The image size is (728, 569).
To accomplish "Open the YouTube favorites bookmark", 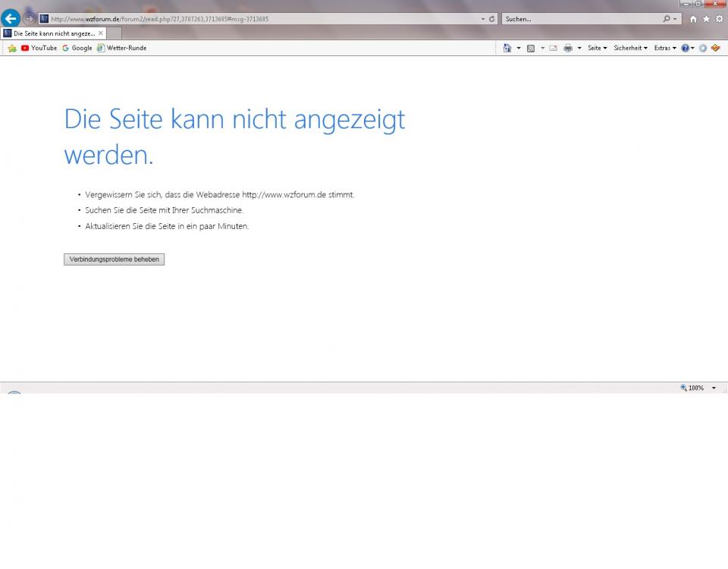I will [39, 48].
